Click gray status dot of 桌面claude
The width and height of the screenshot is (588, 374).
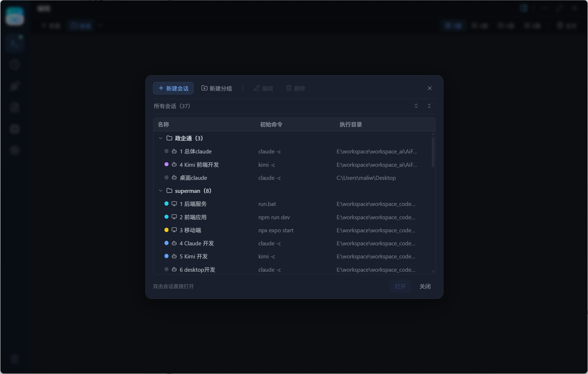coord(166,177)
